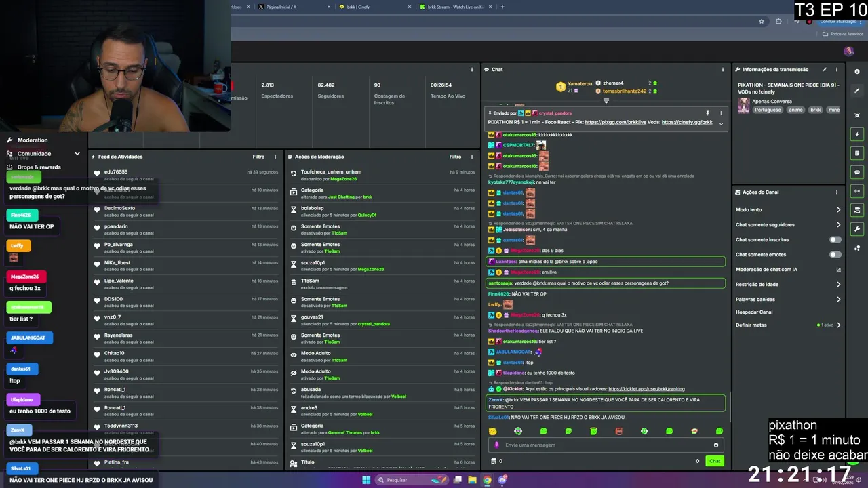
Task: Toggle Chat somente emotes switch
Action: coord(835,254)
